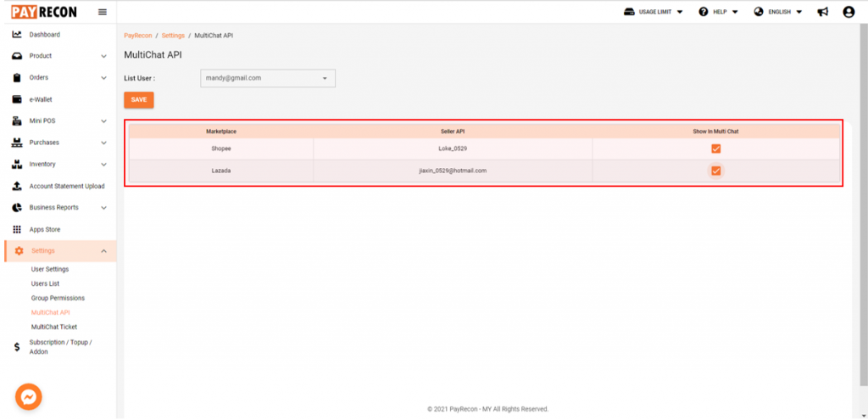Viewport: 868px width, 420px height.
Task: Click the Inventory boxes icon
Action: click(17, 164)
